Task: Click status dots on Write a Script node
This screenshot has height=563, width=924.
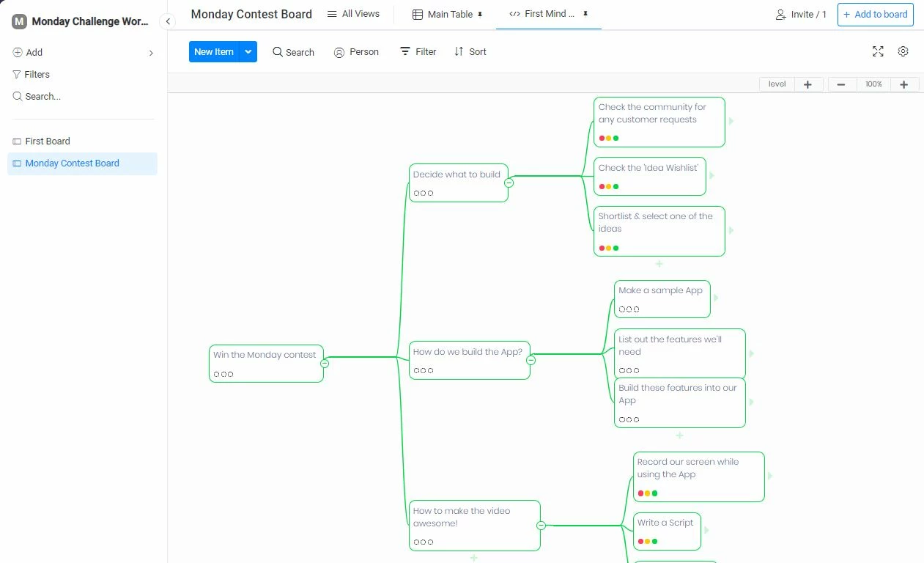Action: (x=648, y=542)
